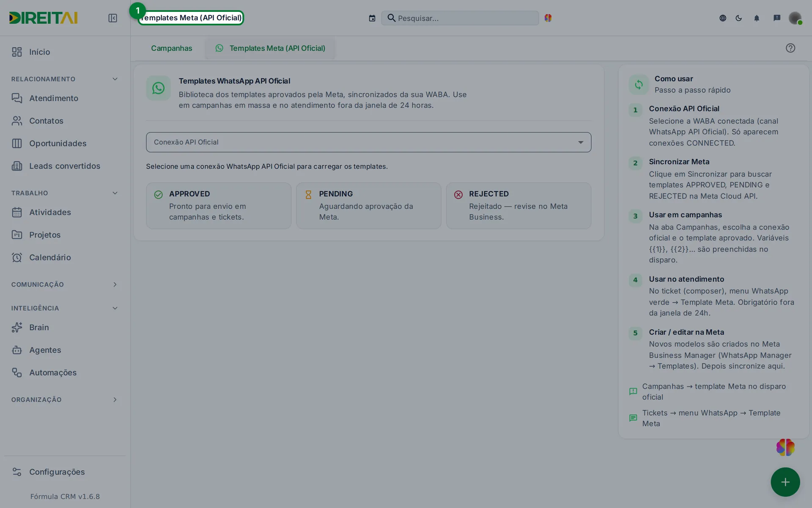Open the calendar icon next to search
This screenshot has width=812, height=508.
(x=372, y=18)
